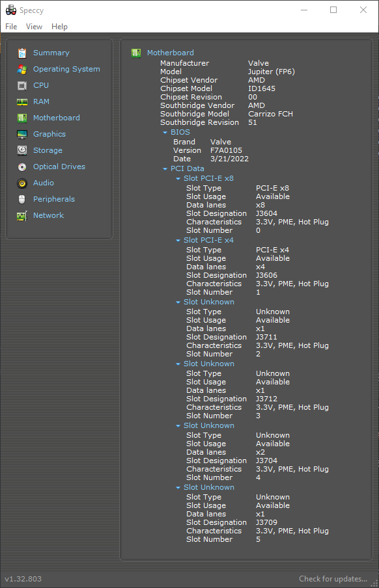
Task: Open the Operating System section via its icon
Action: pyautogui.click(x=23, y=69)
